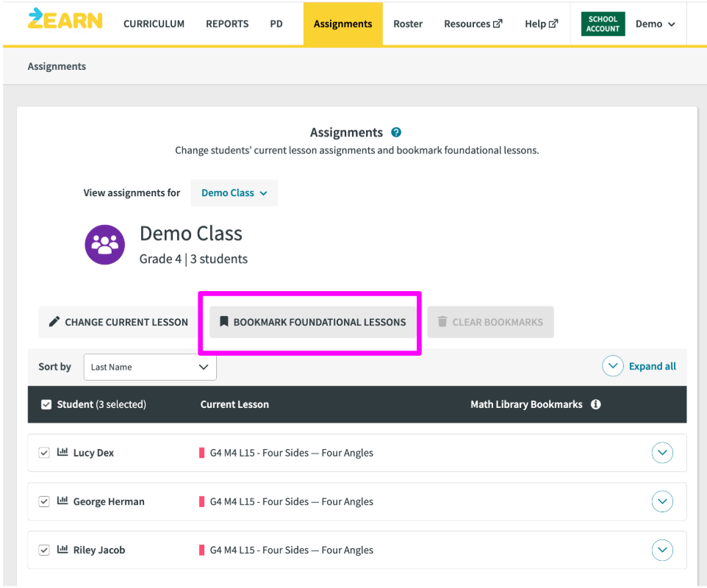Open the Sort by Last Name dropdown

[x=150, y=367]
